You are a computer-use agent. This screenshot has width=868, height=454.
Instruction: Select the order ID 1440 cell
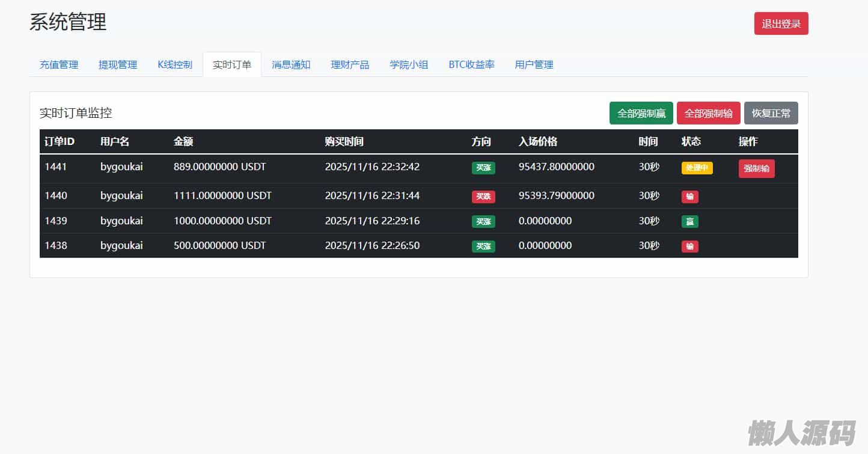point(56,196)
